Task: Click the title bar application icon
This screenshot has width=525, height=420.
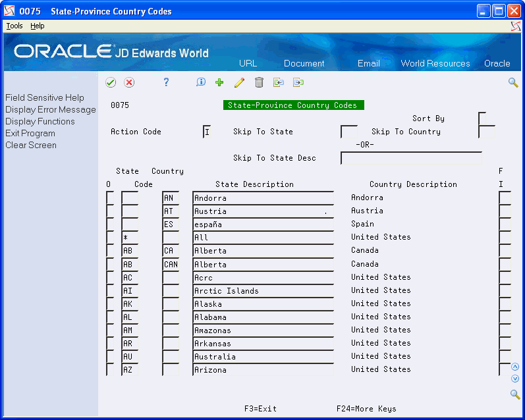Action: tap(9, 11)
